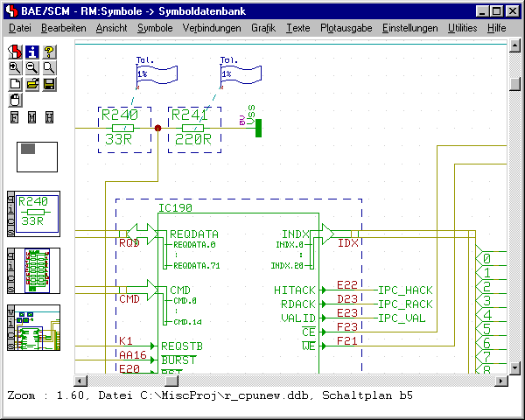This screenshot has height=420, width=525.
Task: Open the Datei menu
Action: click(19, 28)
